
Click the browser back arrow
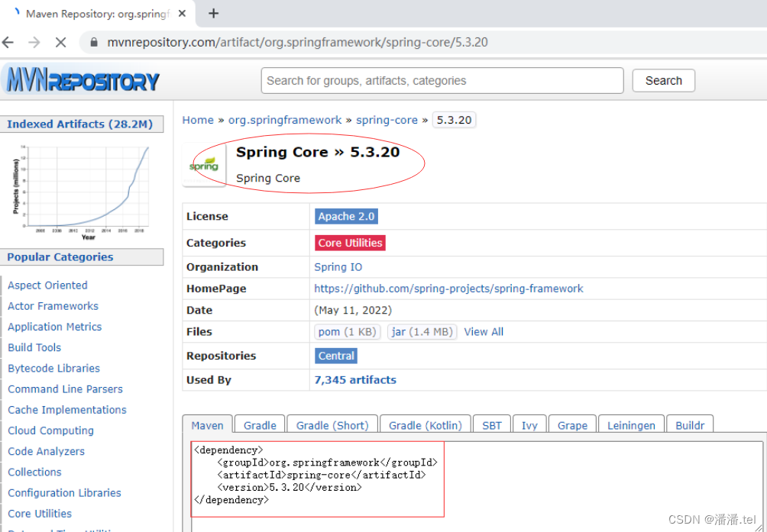coord(8,43)
